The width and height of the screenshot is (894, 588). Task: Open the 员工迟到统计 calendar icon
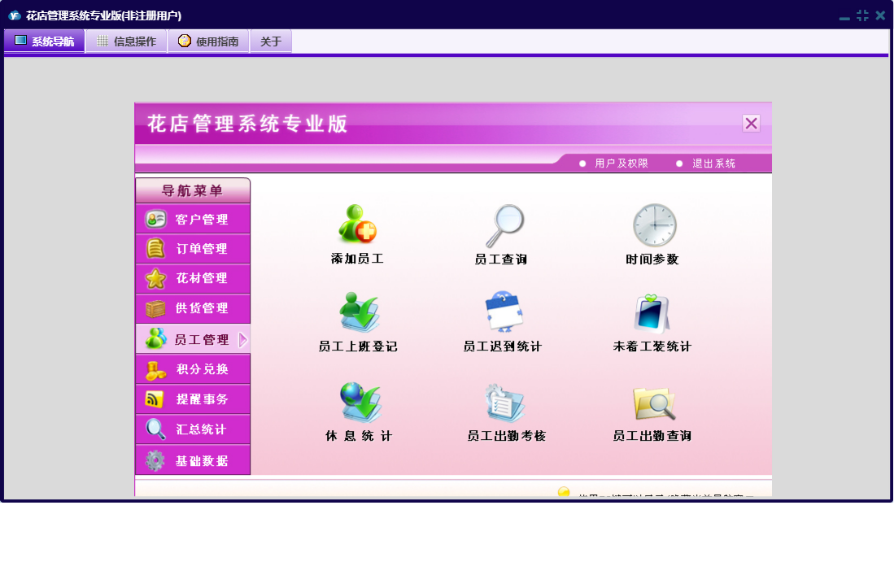click(504, 311)
